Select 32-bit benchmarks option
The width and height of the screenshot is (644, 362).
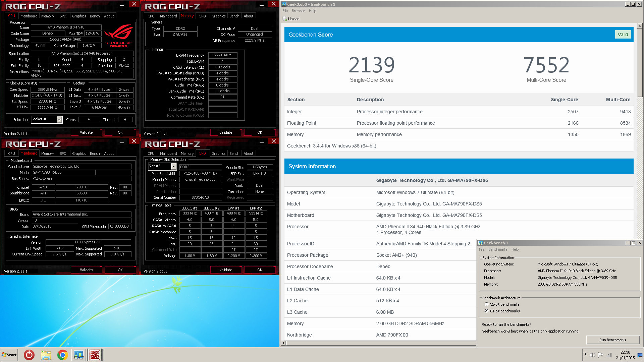point(487,304)
